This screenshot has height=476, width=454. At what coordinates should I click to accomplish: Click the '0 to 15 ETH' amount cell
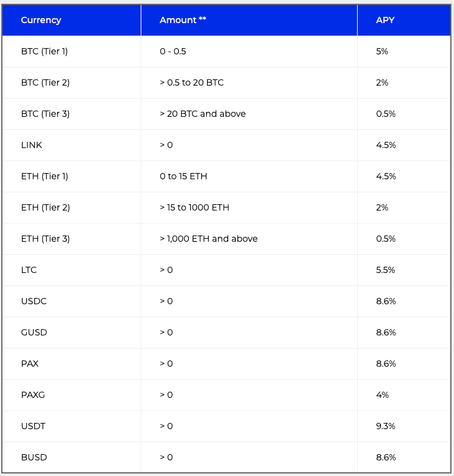[x=183, y=176]
